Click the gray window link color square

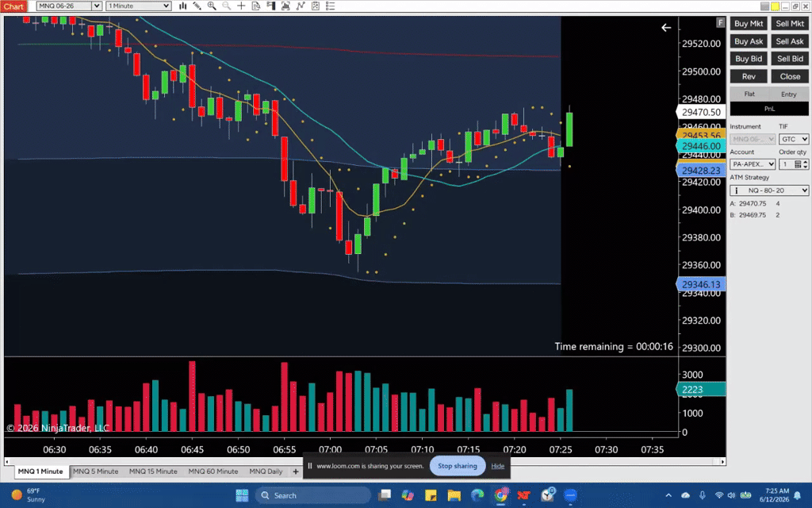click(764, 6)
